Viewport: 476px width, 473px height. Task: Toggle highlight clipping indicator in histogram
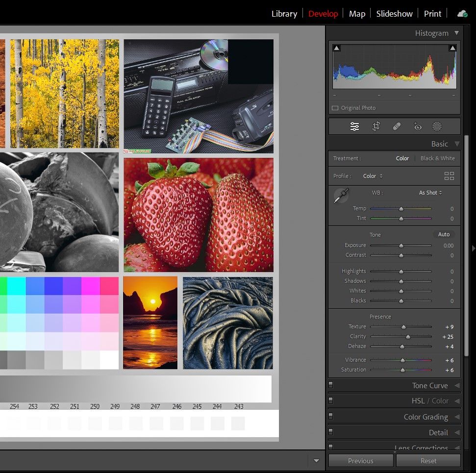click(x=452, y=48)
